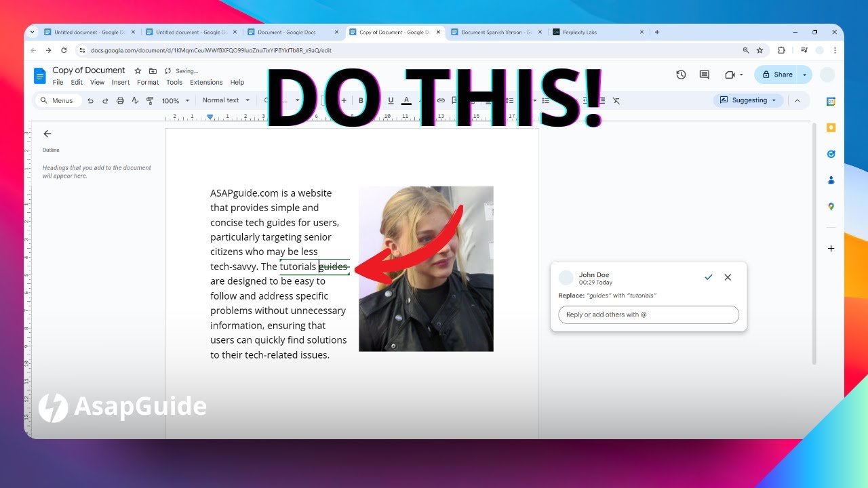Switch to Document Spanish Version tab
This screenshot has height=488, width=868.
click(495, 32)
